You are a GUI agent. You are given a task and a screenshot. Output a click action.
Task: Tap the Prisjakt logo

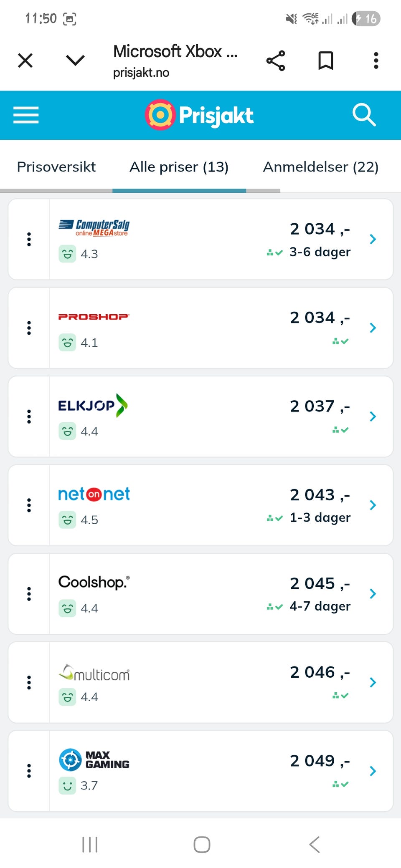pyautogui.click(x=200, y=115)
